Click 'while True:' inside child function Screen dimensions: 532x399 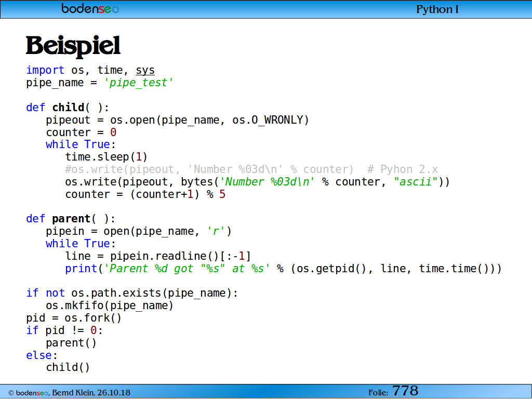point(81,144)
